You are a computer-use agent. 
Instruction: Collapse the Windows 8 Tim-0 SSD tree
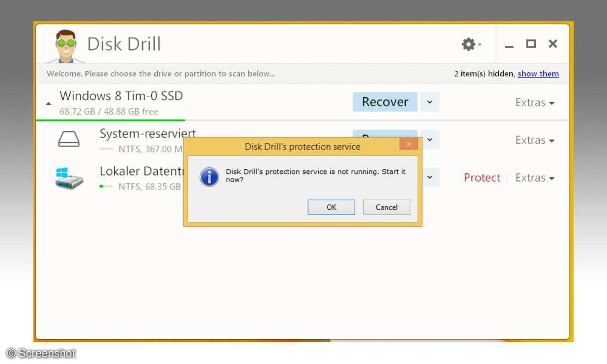click(x=49, y=103)
